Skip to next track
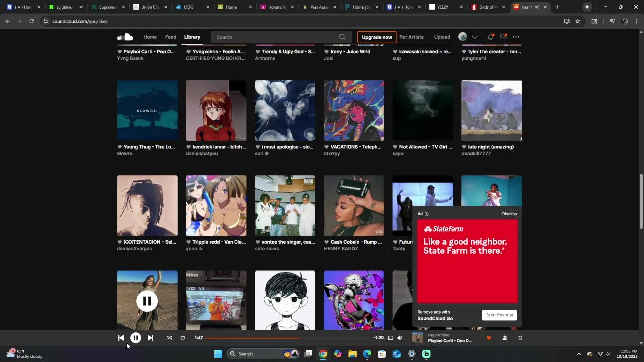This screenshot has height=362, width=644. (150, 338)
